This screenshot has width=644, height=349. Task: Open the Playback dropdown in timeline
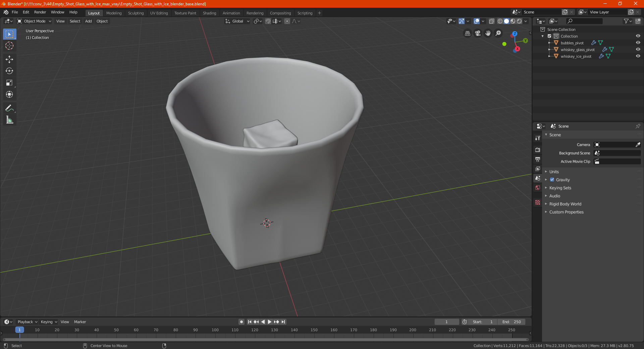(x=27, y=322)
